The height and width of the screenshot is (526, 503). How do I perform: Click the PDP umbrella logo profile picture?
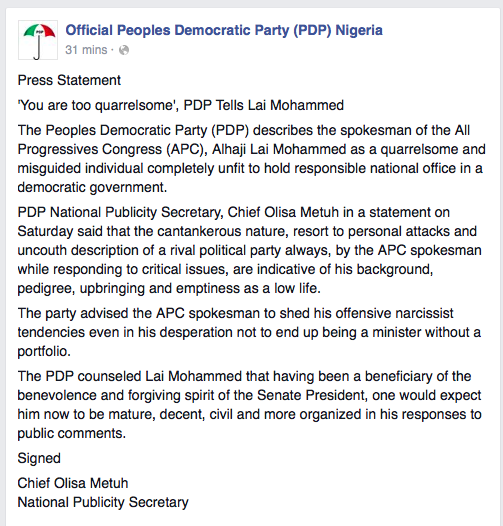pos(38,40)
